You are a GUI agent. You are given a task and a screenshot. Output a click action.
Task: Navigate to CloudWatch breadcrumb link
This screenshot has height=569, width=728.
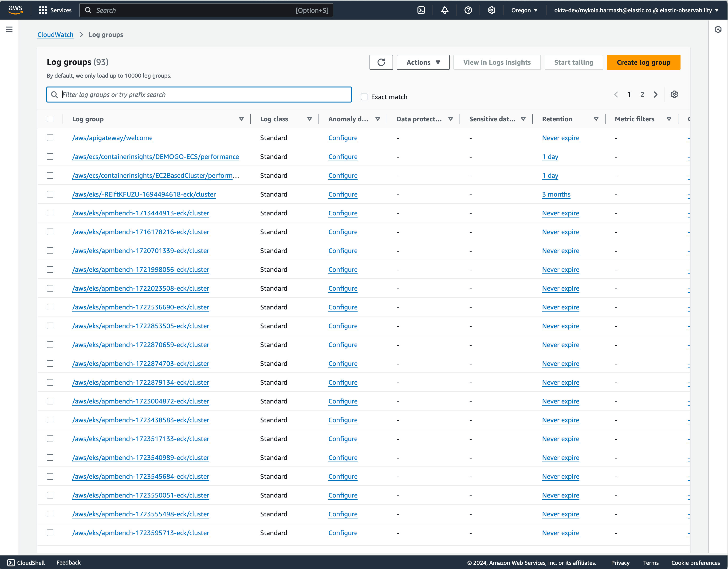coord(55,34)
